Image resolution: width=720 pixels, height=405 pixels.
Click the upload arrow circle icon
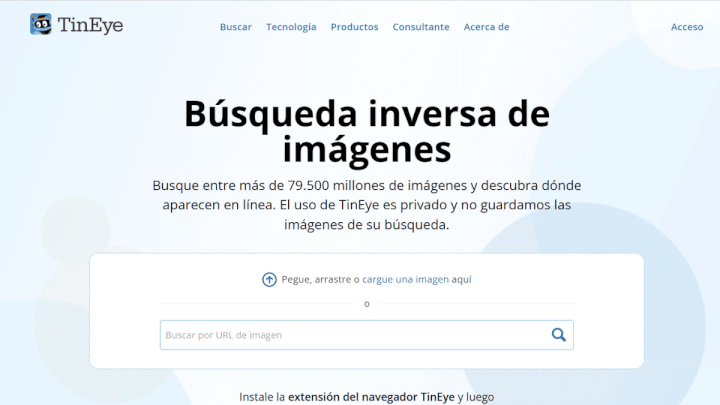(x=270, y=279)
